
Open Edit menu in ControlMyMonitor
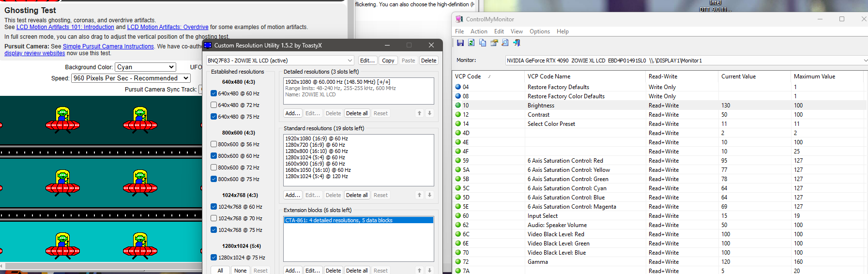pos(499,31)
